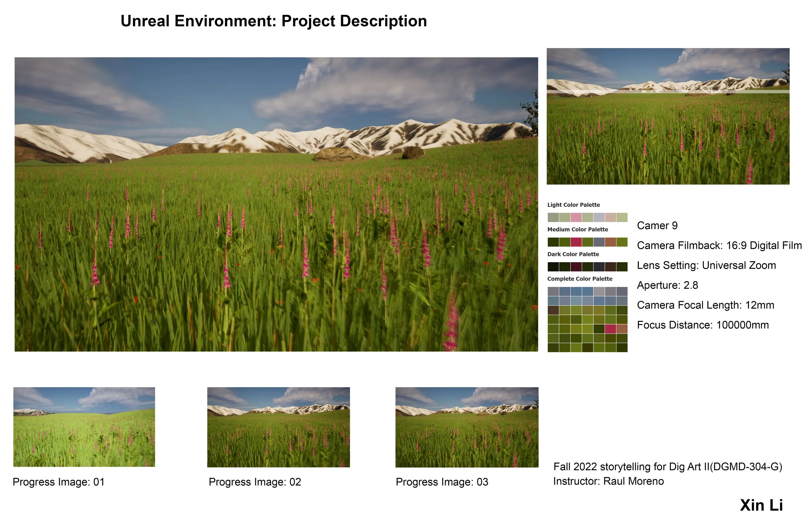
Task: Click the Instructor: Raul Moreno line
Action: pyautogui.click(x=608, y=482)
